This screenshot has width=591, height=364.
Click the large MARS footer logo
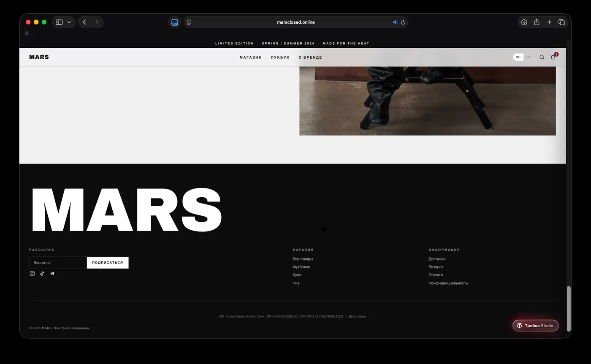click(127, 210)
